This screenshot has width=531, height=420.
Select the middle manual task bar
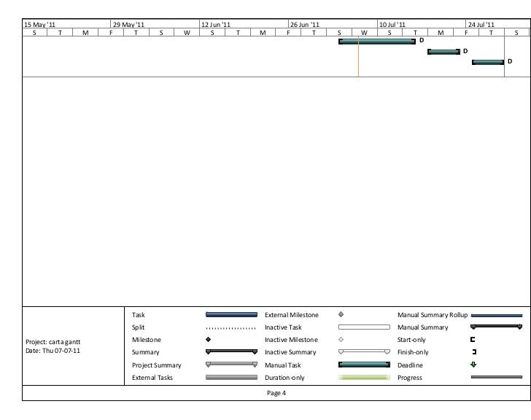(x=443, y=52)
